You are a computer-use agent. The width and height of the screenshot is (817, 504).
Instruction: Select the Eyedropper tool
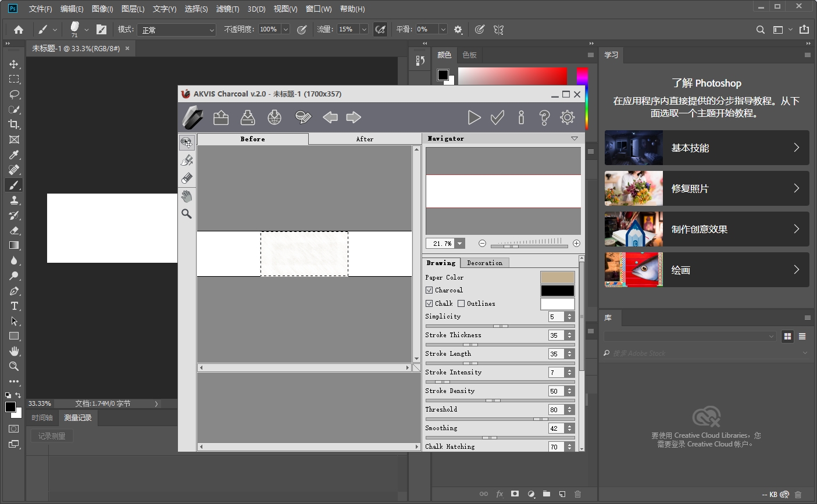(14, 155)
